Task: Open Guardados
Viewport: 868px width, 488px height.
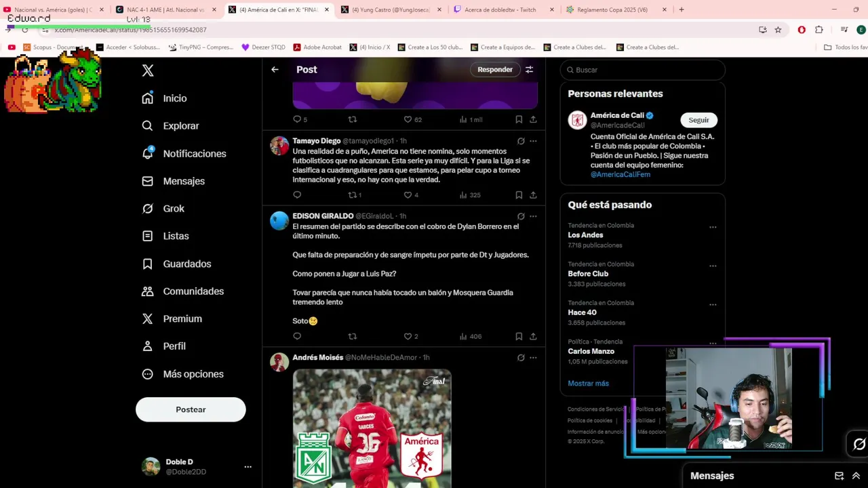Action: pyautogui.click(x=176, y=264)
